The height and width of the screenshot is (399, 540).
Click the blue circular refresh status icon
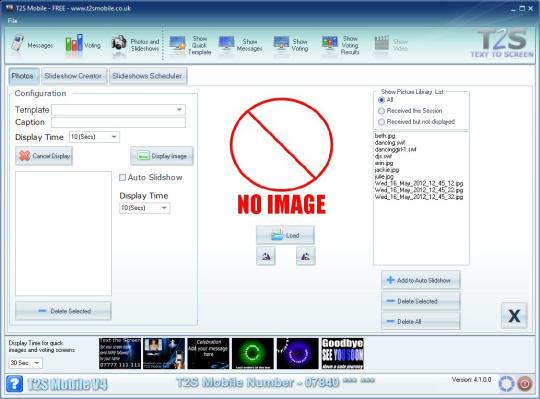[x=506, y=384]
